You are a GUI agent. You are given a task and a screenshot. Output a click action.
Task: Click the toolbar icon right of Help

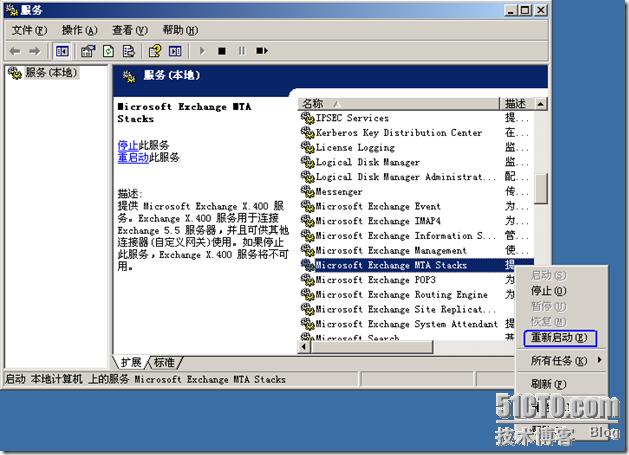pyautogui.click(x=175, y=51)
